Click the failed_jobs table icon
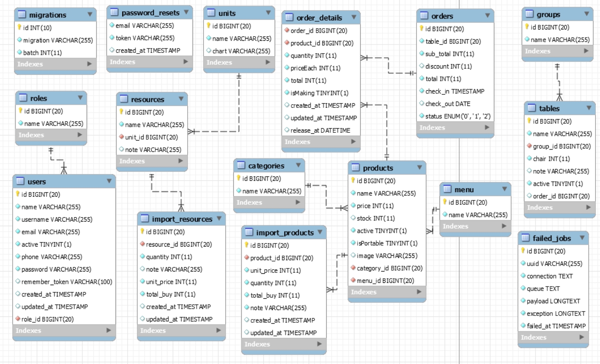The width and height of the screenshot is (600, 364). click(x=526, y=238)
